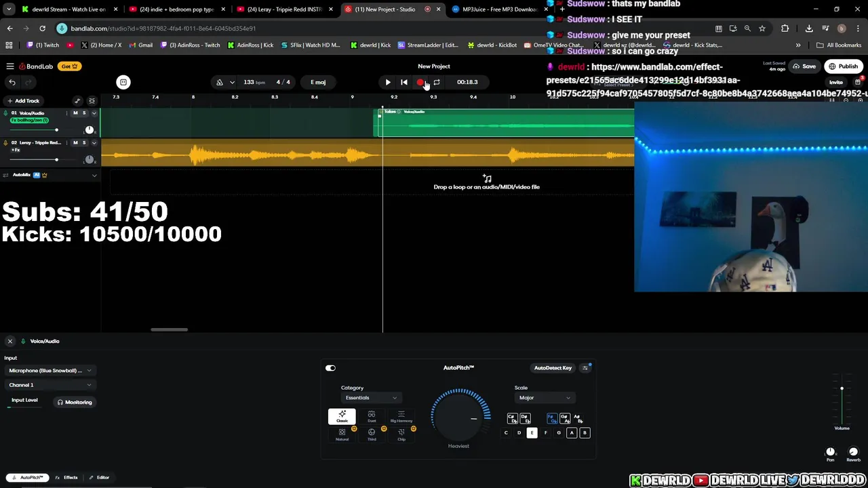Start playback with the play button
868x488 pixels.
pos(388,82)
